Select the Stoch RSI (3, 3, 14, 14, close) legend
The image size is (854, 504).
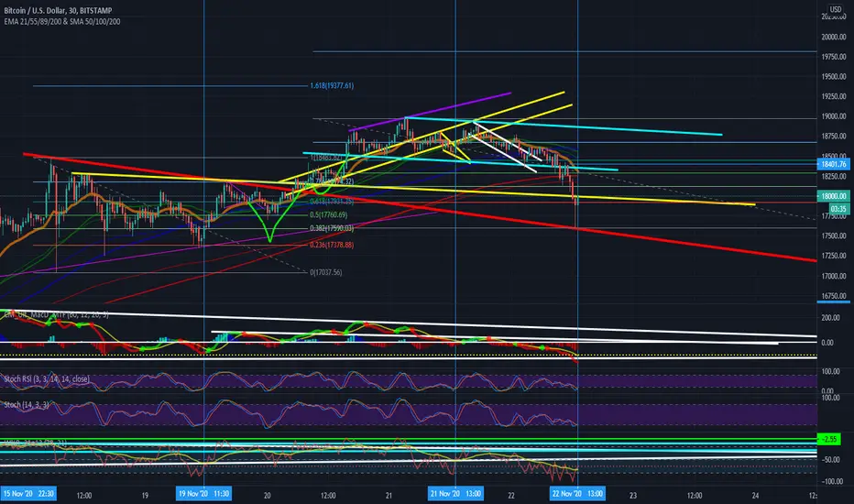47,378
